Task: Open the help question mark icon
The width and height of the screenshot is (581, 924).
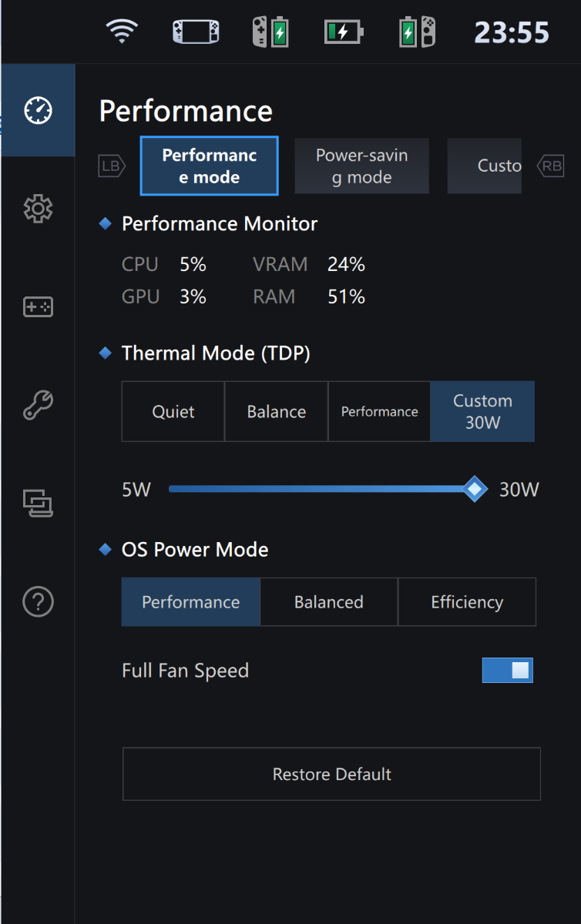Action: coord(38,601)
